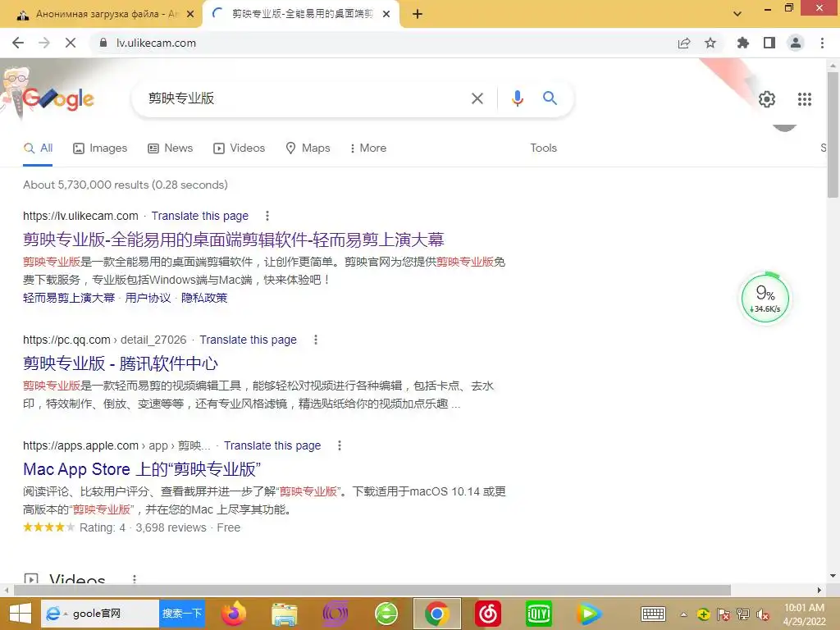Open the Google apps grid
Screen dimensions: 840x630
point(804,99)
